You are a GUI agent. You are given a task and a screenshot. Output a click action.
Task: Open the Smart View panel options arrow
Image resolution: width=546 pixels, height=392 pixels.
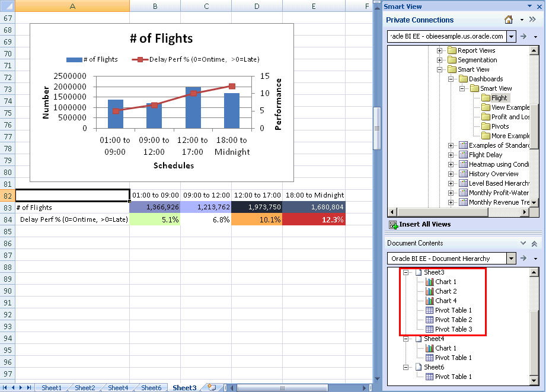tap(529, 6)
